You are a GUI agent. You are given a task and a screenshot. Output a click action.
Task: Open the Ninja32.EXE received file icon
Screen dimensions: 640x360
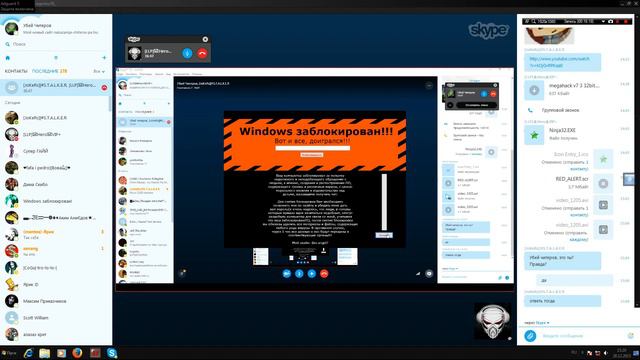tap(534, 135)
